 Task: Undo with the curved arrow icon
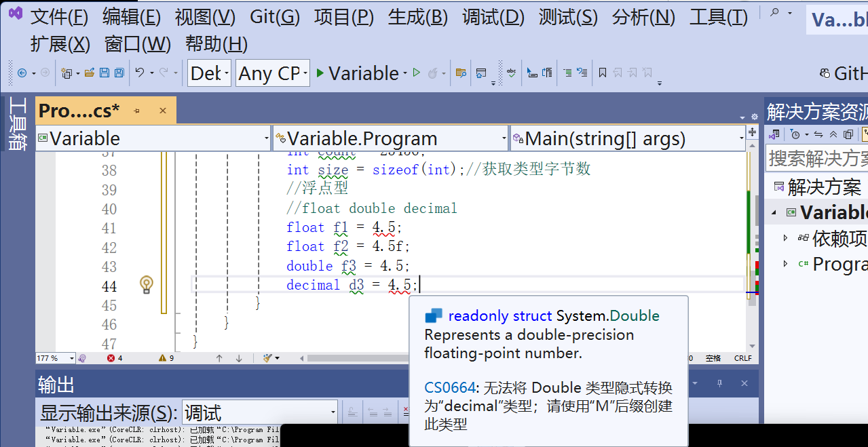140,73
